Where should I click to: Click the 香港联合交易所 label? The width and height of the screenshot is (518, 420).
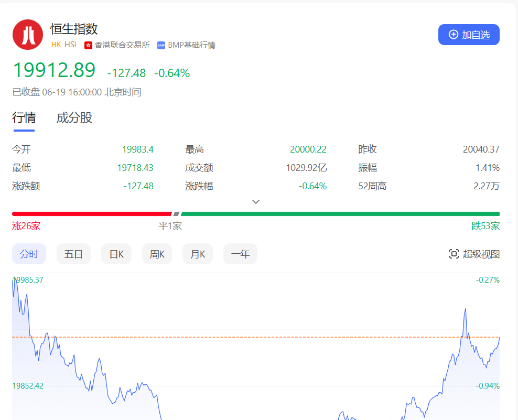(122, 45)
